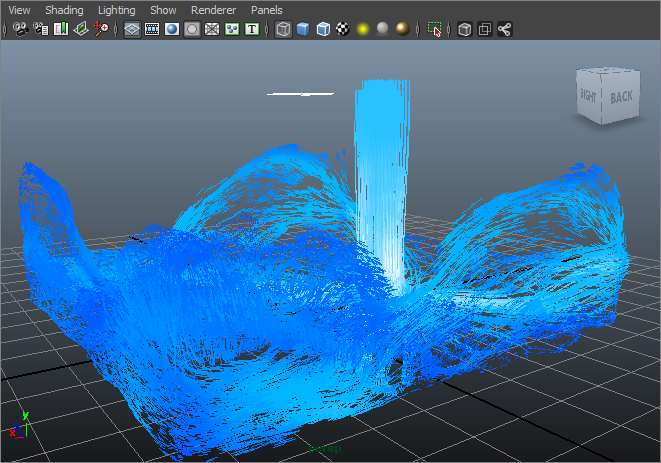Open the Panels menu
The width and height of the screenshot is (661, 463).
pyautogui.click(x=266, y=10)
